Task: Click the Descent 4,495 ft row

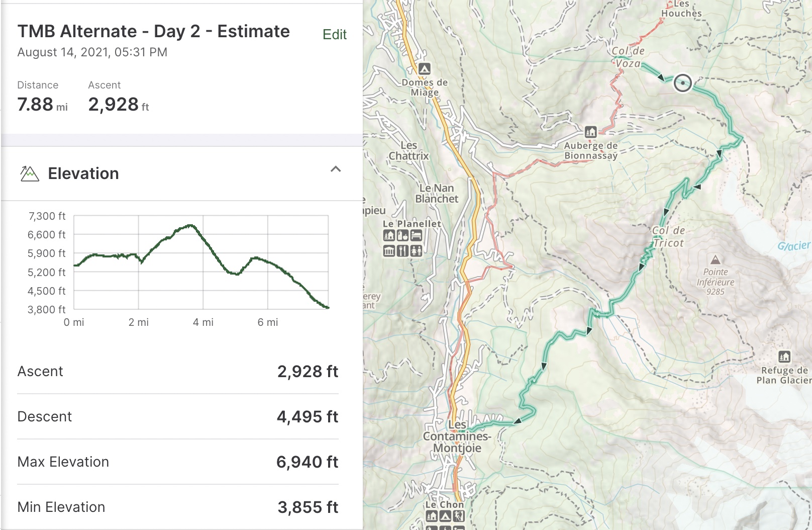Action: click(x=177, y=416)
